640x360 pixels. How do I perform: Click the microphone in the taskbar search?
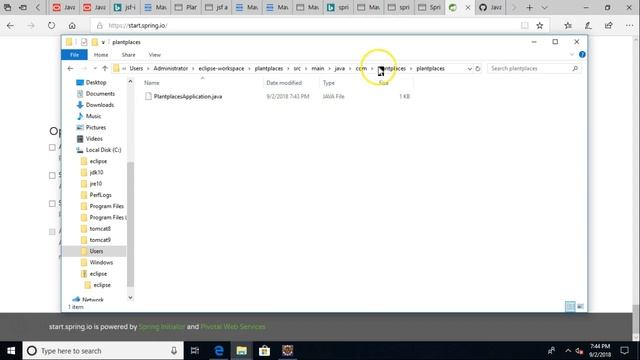(x=174, y=351)
